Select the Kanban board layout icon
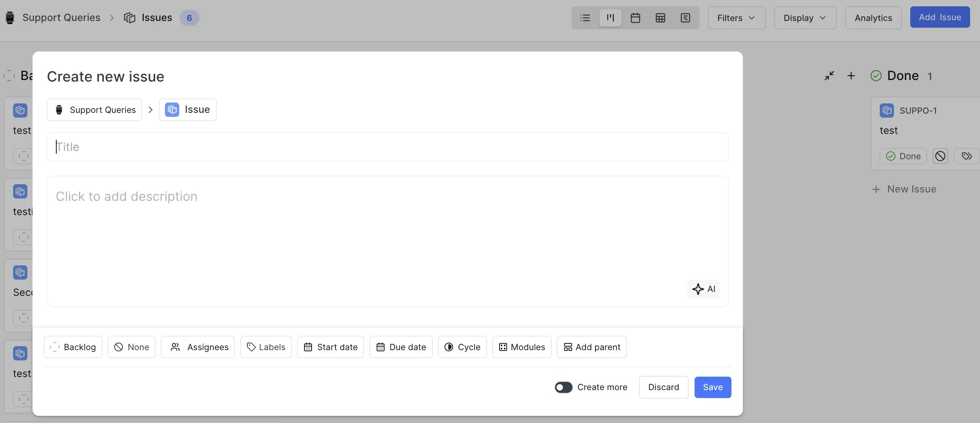 tap(610, 18)
